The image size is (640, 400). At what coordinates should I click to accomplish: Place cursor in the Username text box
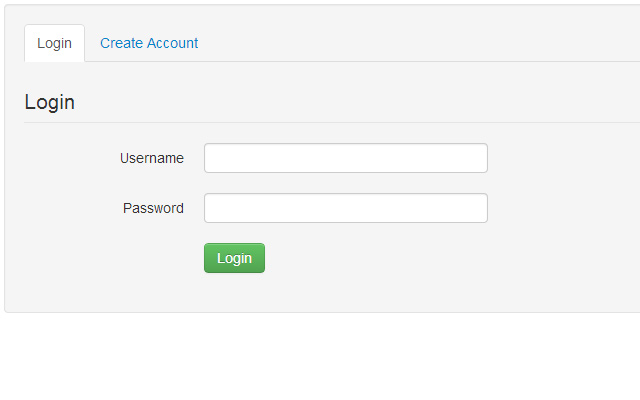point(346,158)
